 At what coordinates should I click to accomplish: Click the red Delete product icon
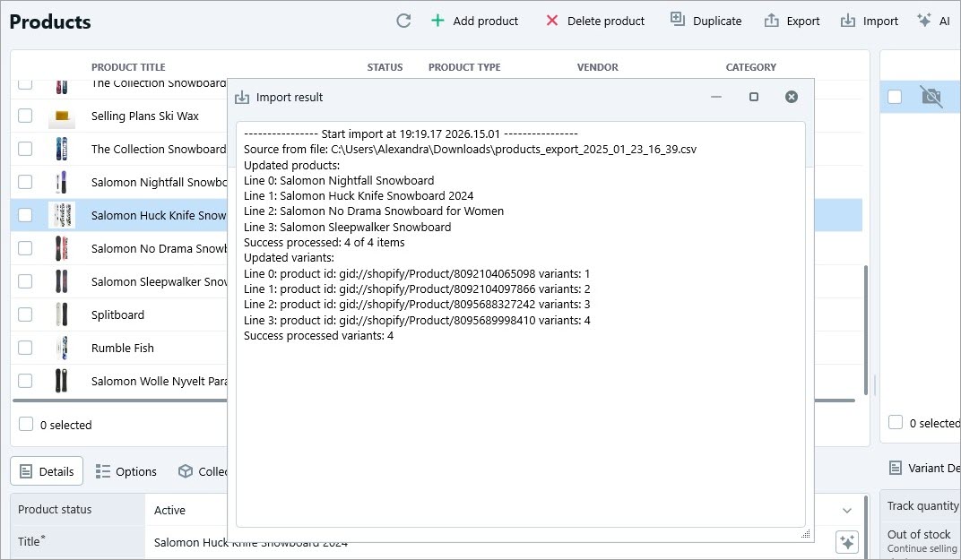[550, 20]
